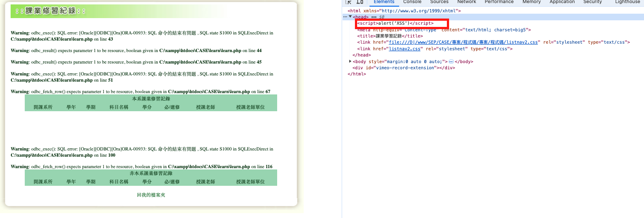644x218 pixels.
Task: Click 必/選修 header in 非本系課業修習記錄 table
Action: pyautogui.click(x=172, y=182)
